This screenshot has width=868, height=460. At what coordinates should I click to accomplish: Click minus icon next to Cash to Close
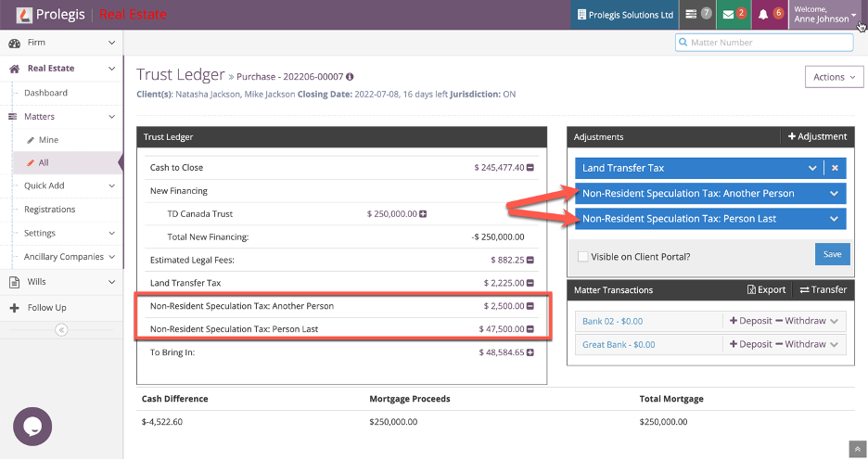click(531, 168)
